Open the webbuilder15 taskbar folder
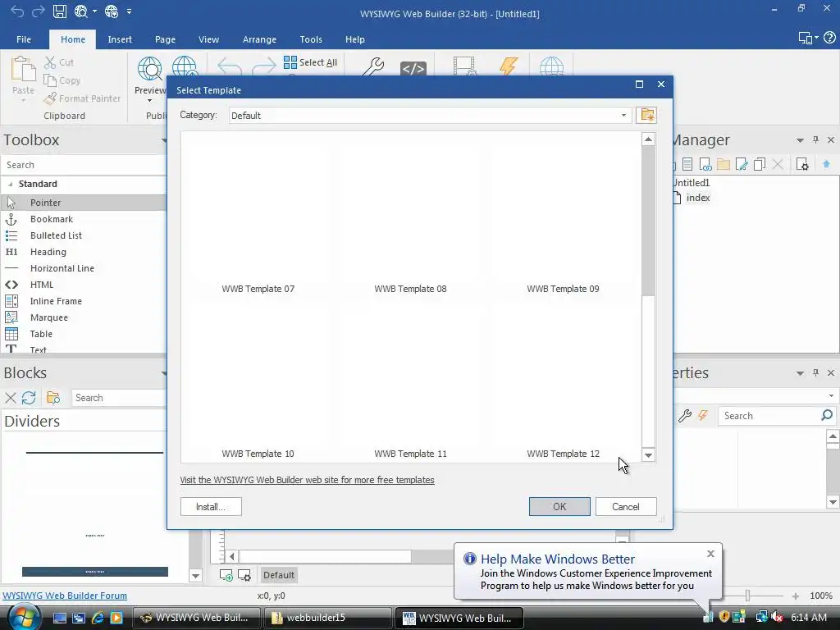 [x=326, y=618]
